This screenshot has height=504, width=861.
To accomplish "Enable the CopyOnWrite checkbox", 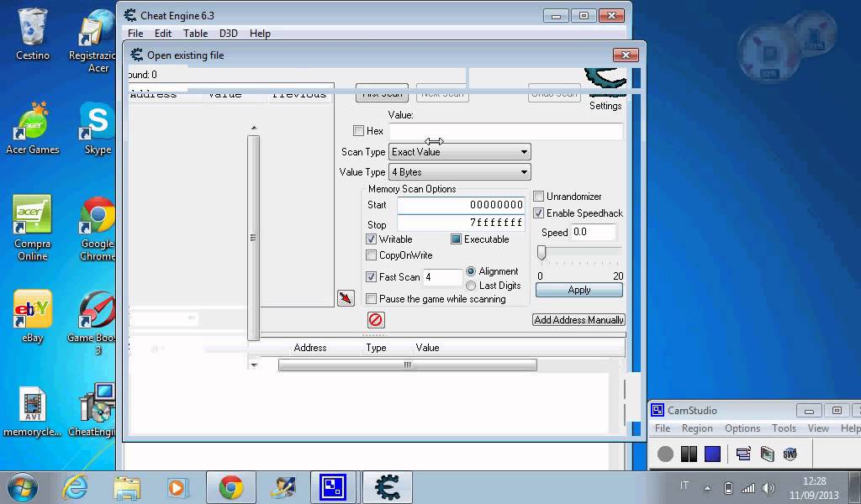I will pos(371,255).
